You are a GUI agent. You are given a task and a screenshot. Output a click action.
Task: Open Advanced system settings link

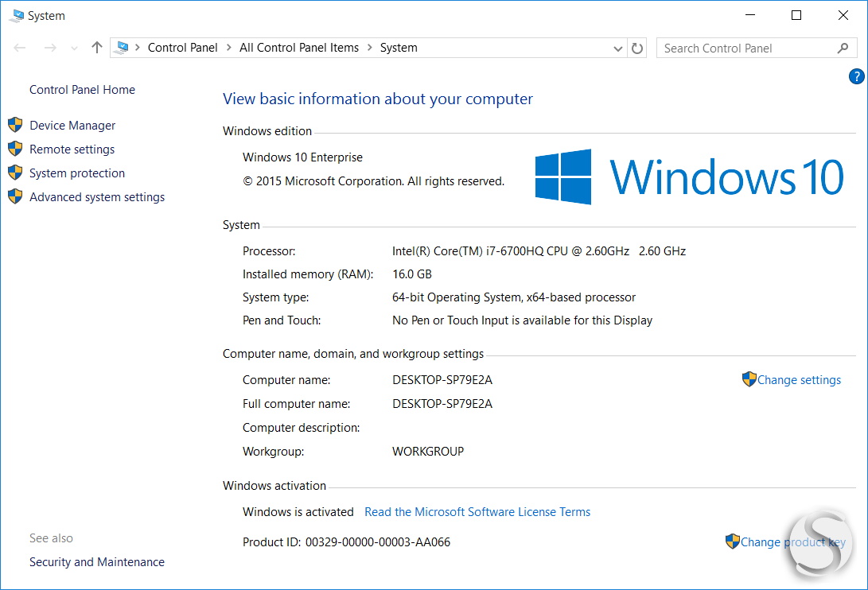point(97,197)
